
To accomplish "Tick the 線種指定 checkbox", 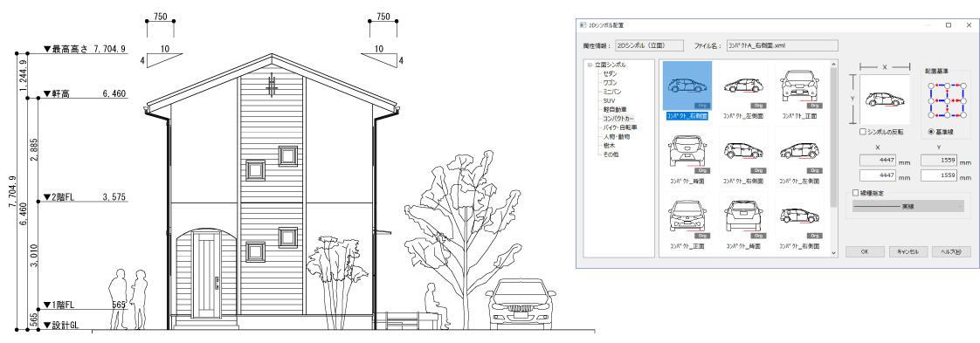I will pyautogui.click(x=856, y=193).
